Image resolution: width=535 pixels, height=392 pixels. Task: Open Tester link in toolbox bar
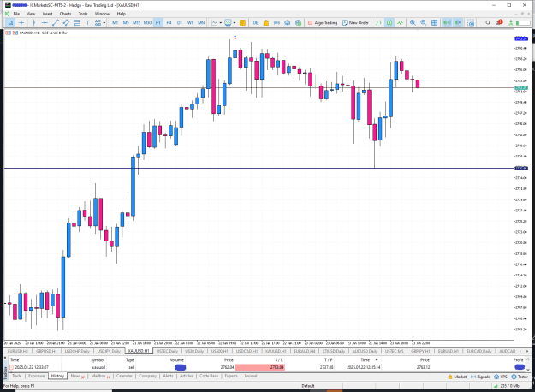(520, 377)
